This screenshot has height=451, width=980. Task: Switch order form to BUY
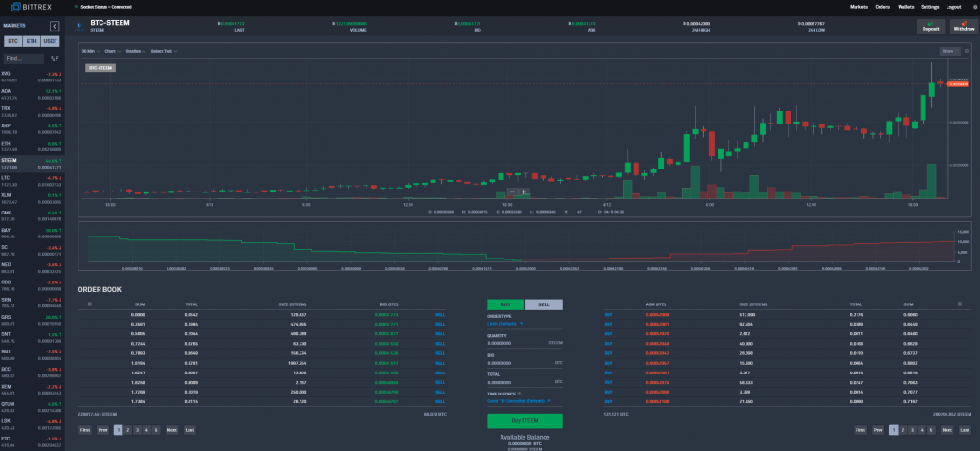click(506, 304)
